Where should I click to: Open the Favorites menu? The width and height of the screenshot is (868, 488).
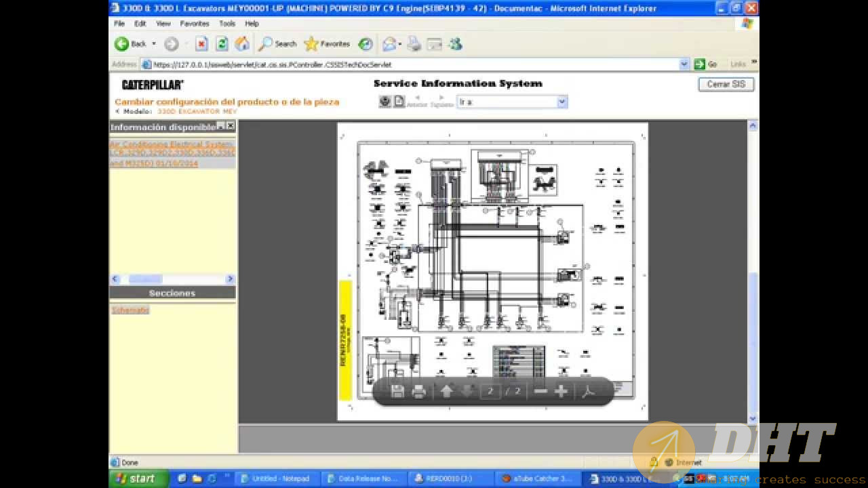(194, 23)
